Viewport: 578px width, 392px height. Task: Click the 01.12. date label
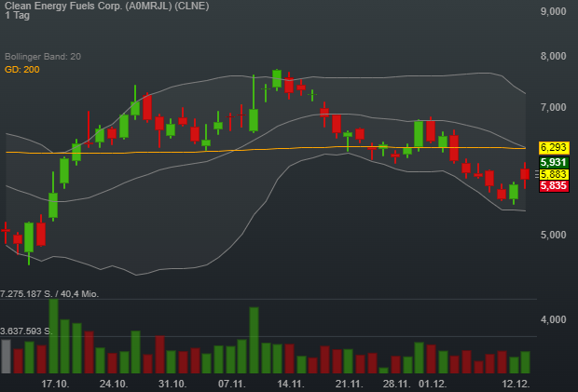click(x=433, y=384)
